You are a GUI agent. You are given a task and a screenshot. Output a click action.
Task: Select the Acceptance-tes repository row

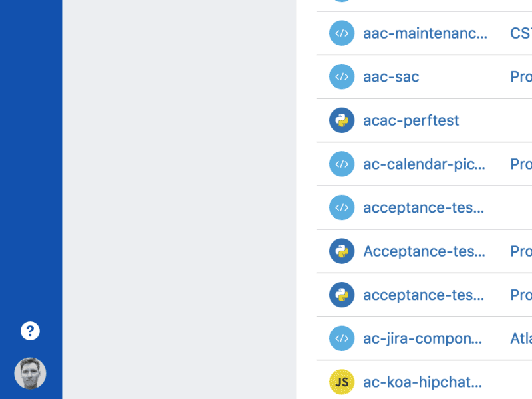click(424, 251)
